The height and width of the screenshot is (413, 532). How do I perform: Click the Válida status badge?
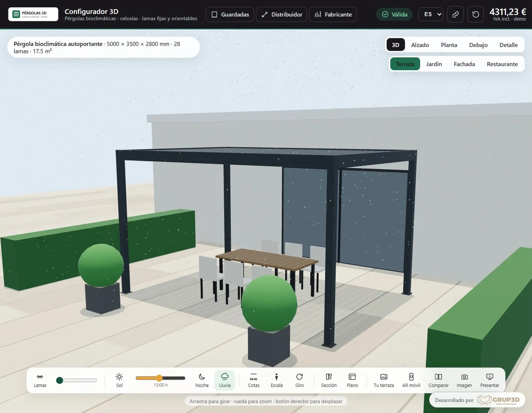pos(394,14)
